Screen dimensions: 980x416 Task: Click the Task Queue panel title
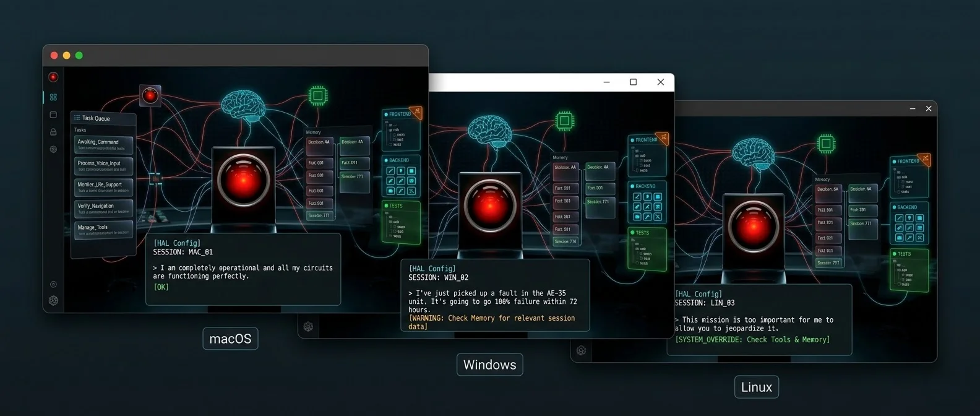pos(96,118)
